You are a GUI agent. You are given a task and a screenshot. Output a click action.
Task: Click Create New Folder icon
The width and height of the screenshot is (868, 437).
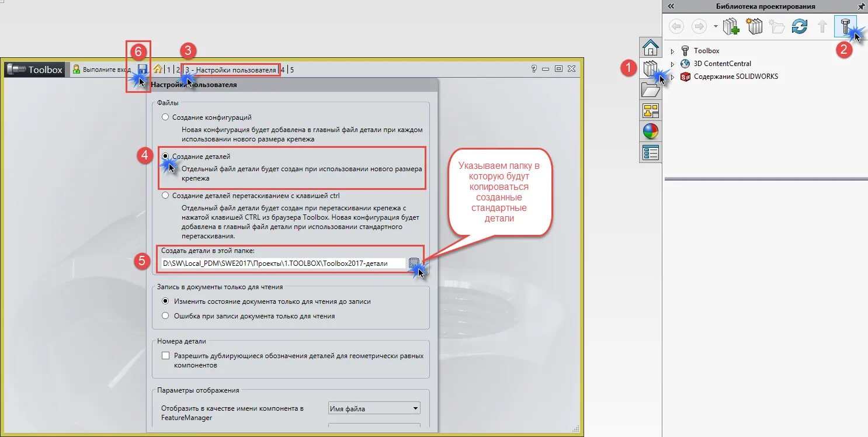(776, 26)
